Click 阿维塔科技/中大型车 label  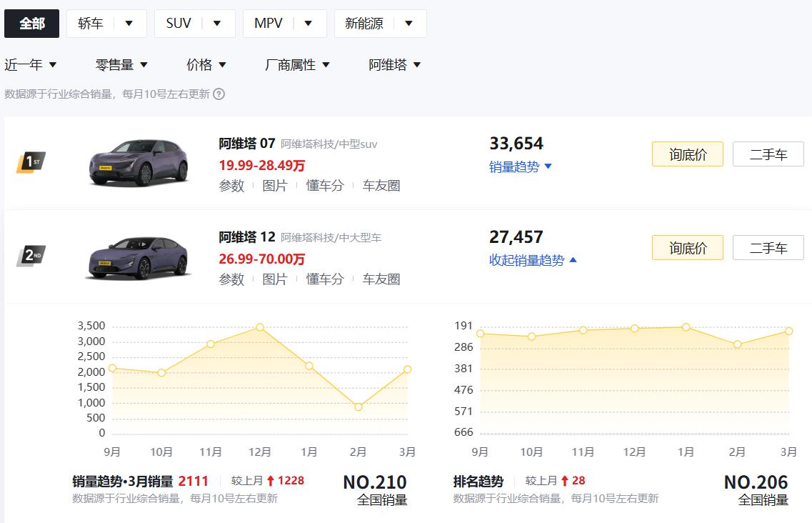331,238
